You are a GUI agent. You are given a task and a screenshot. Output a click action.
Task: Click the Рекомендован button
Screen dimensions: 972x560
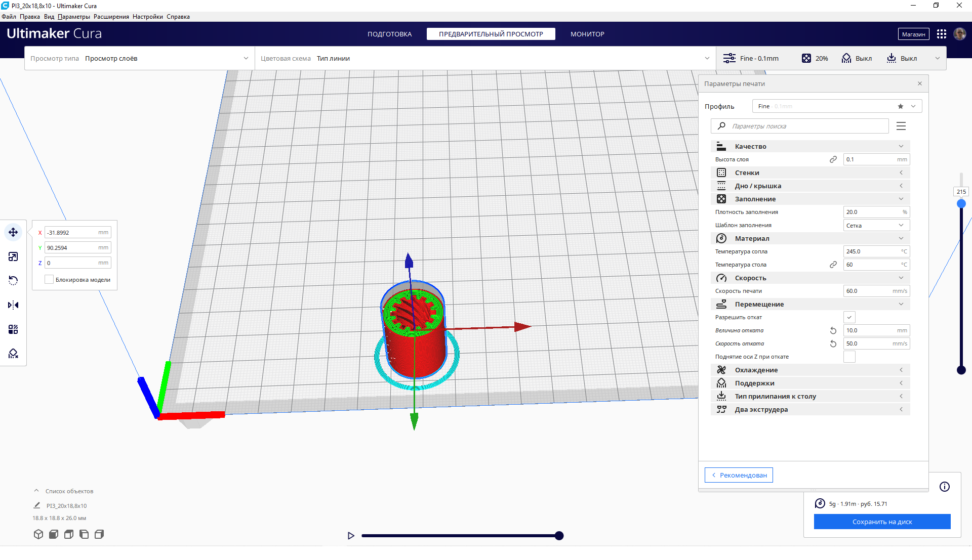739,475
